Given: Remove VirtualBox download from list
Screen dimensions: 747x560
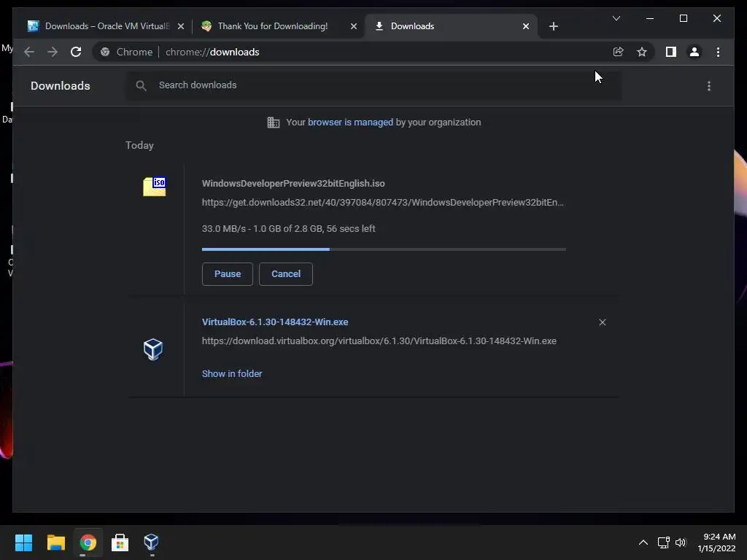Looking at the screenshot, I should (x=602, y=322).
